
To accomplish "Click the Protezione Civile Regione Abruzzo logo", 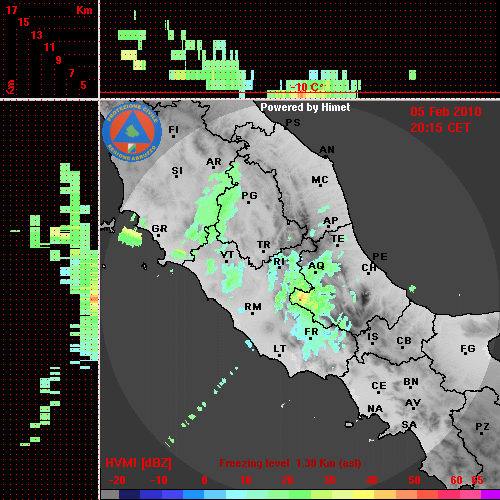I will click(x=132, y=132).
